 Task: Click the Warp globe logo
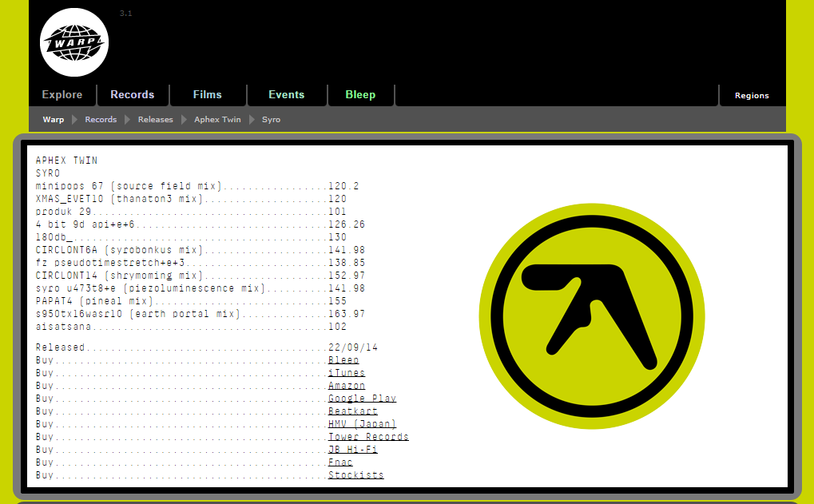74,42
